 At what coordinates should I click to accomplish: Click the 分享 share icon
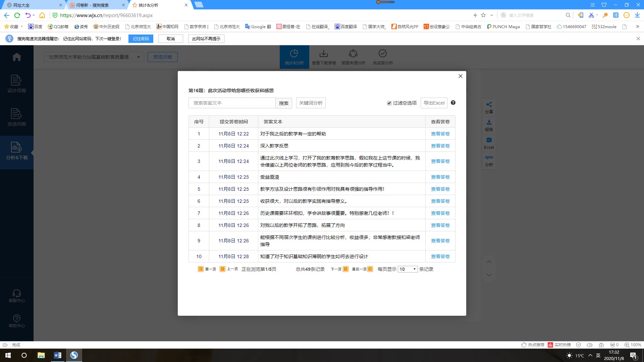(489, 108)
